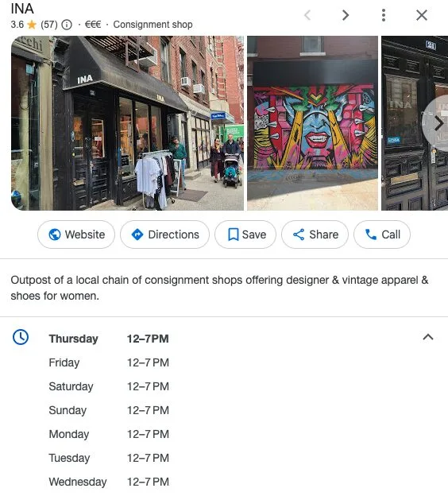
Task: Get Directions to INA
Action: [164, 234]
